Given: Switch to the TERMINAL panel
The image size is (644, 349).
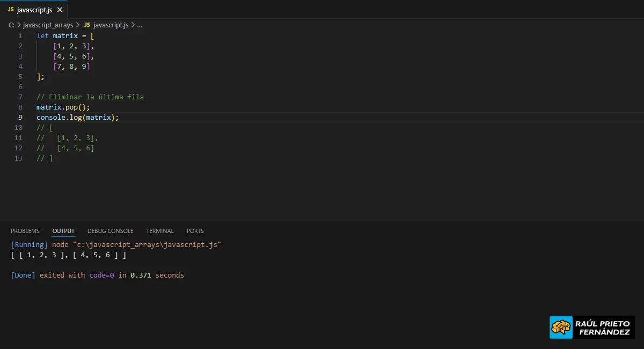Looking at the screenshot, I should point(159,230).
